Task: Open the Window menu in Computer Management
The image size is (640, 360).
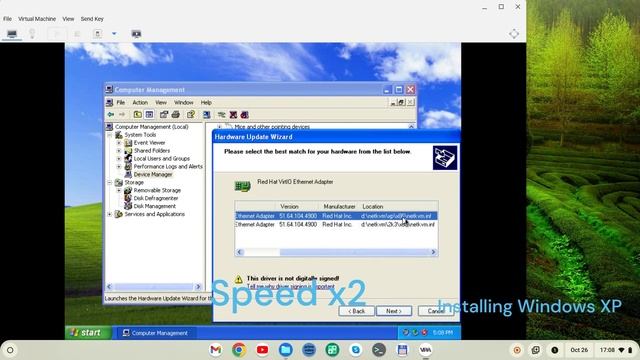Action: click(184, 102)
